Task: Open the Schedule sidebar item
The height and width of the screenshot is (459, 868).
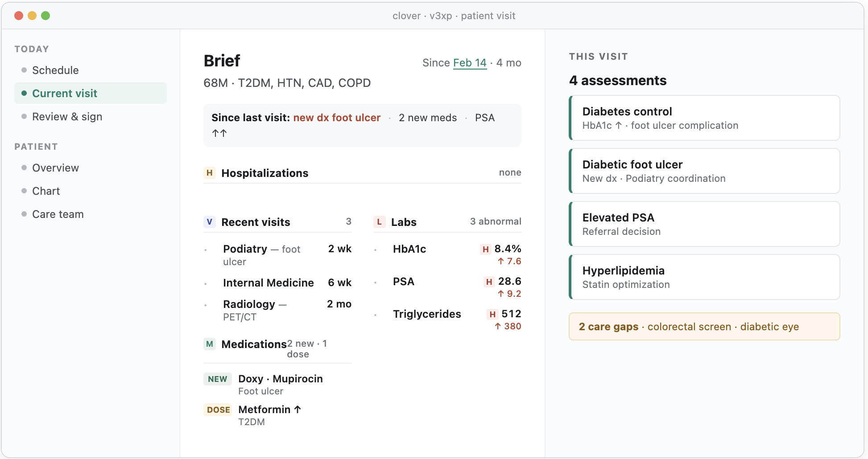Action: click(91, 70)
